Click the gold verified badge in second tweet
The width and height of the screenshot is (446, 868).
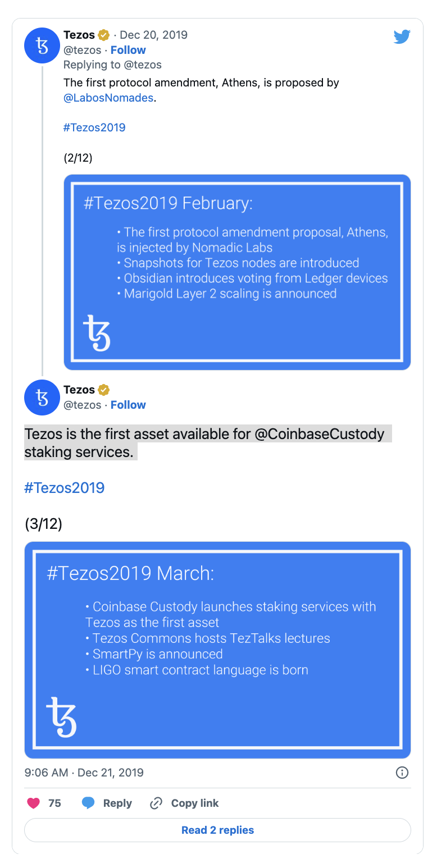tap(104, 390)
